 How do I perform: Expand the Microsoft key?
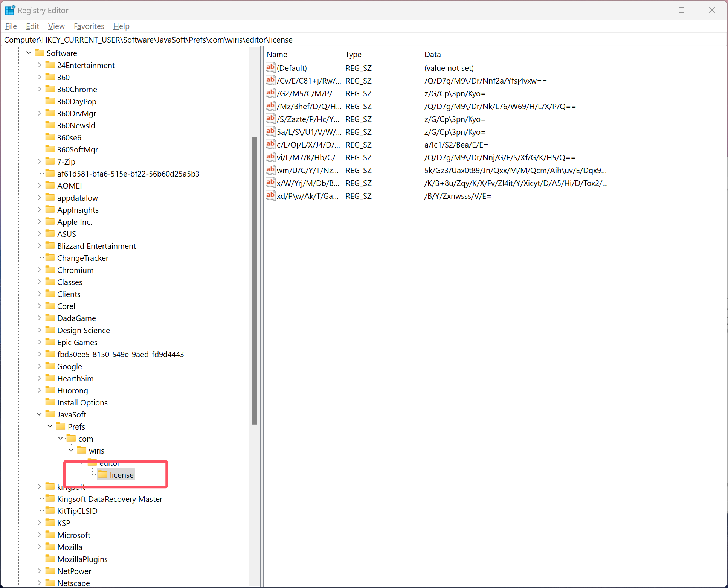point(40,535)
